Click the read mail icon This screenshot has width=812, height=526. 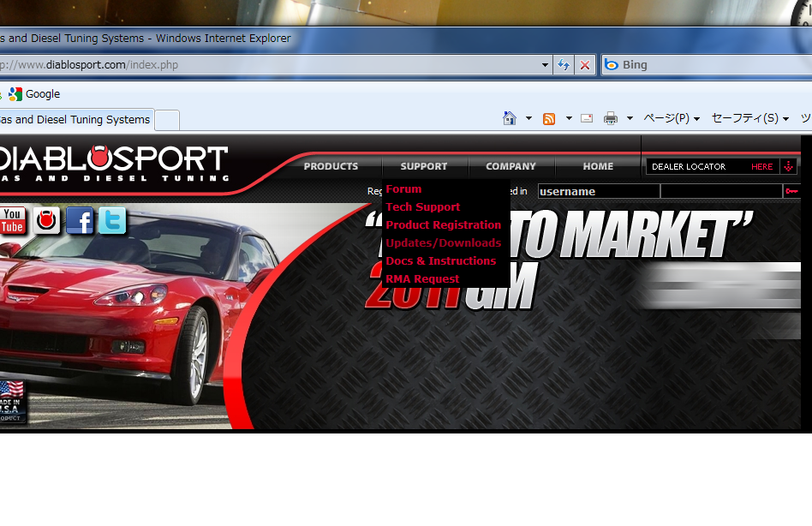click(x=587, y=118)
